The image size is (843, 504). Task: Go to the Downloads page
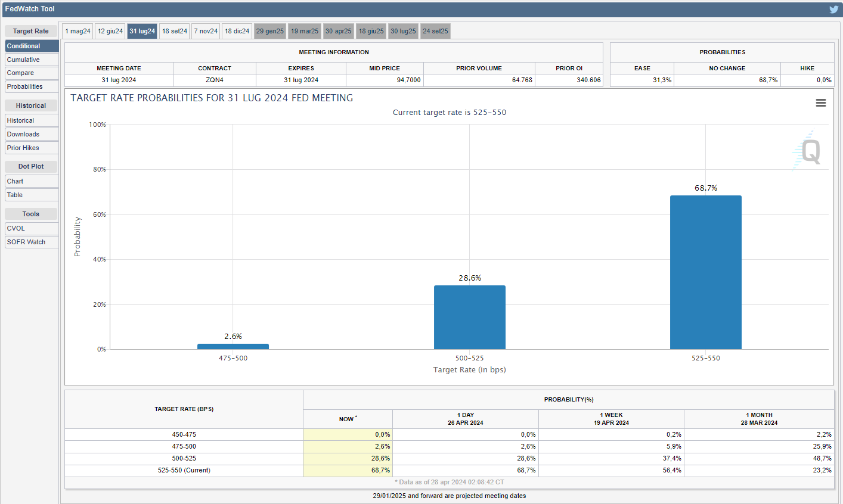[x=32, y=134]
